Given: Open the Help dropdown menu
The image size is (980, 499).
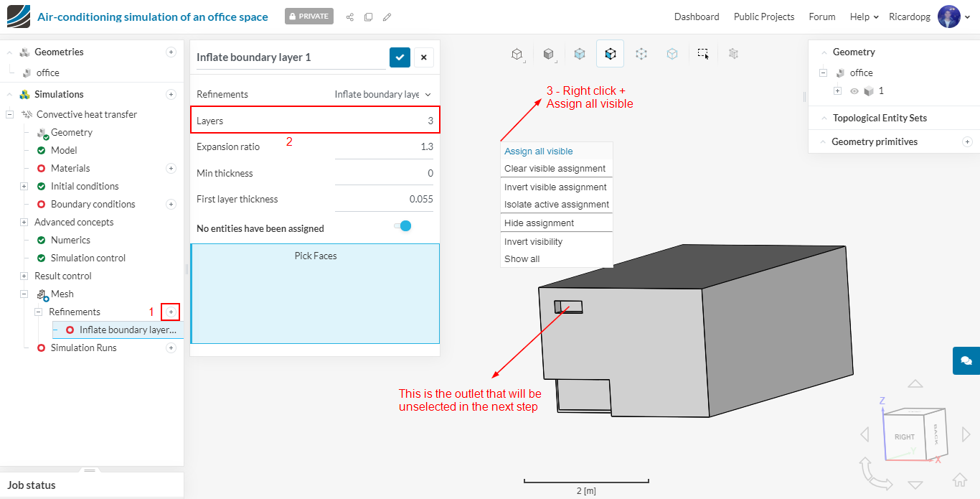Looking at the screenshot, I should [864, 17].
